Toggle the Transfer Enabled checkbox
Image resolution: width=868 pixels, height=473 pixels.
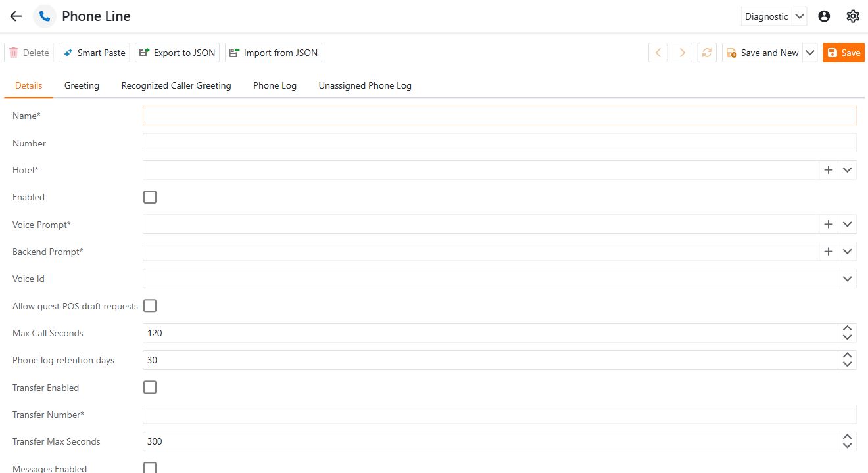[x=150, y=387]
